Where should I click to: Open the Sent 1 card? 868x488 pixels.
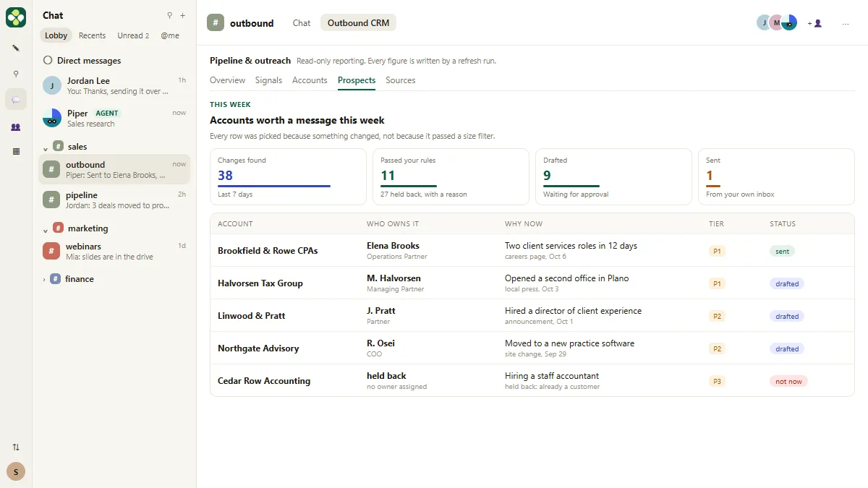tap(776, 177)
